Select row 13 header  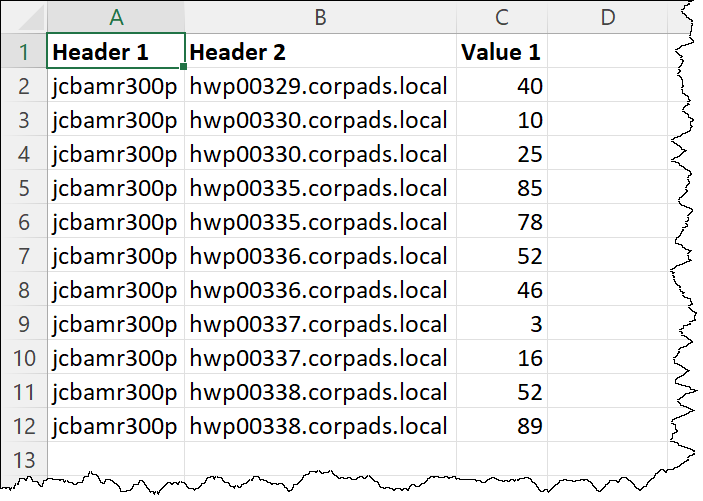point(24,460)
